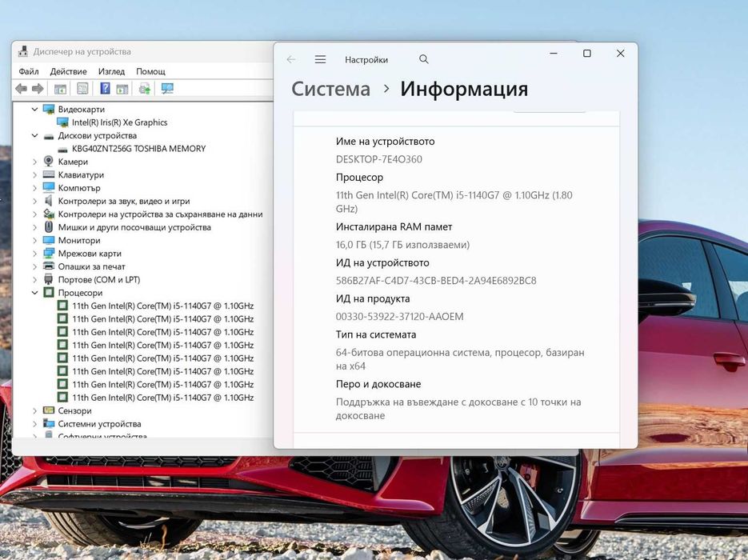Expand the Компютър category chevron
The height and width of the screenshot is (560, 748).
34,188
